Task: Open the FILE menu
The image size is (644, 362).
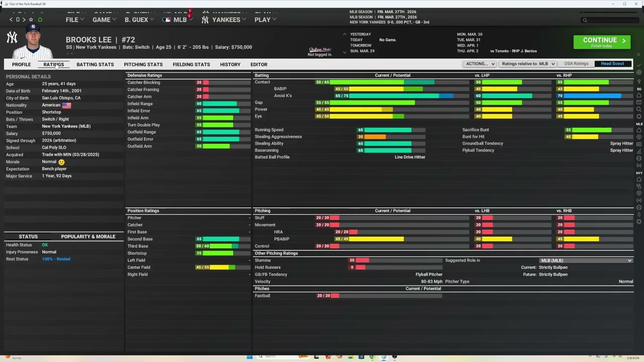Action: [74, 20]
